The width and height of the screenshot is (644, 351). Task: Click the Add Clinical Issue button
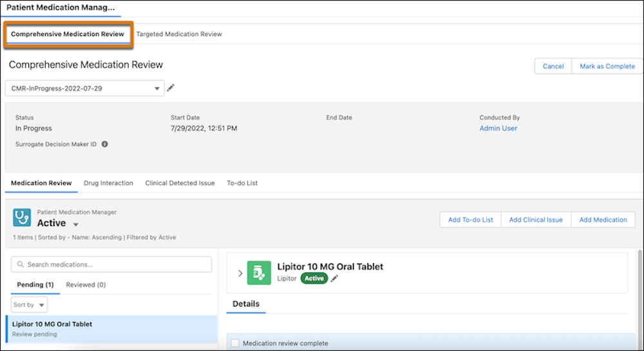(536, 220)
